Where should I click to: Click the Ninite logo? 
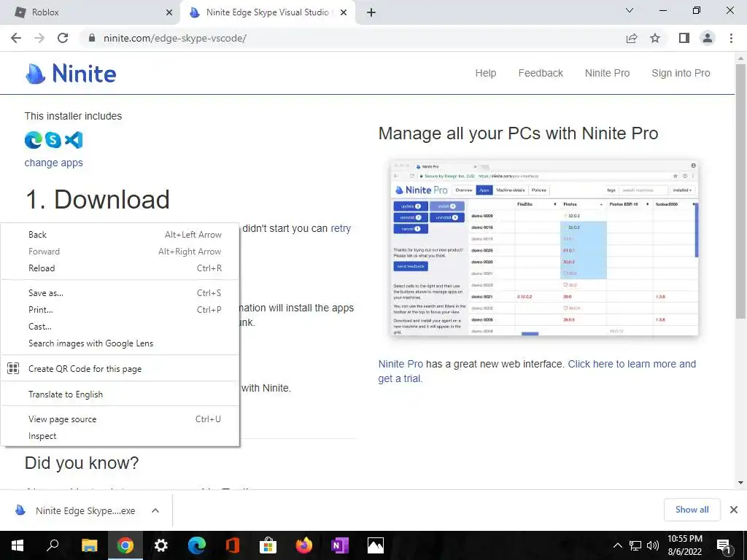pos(71,74)
